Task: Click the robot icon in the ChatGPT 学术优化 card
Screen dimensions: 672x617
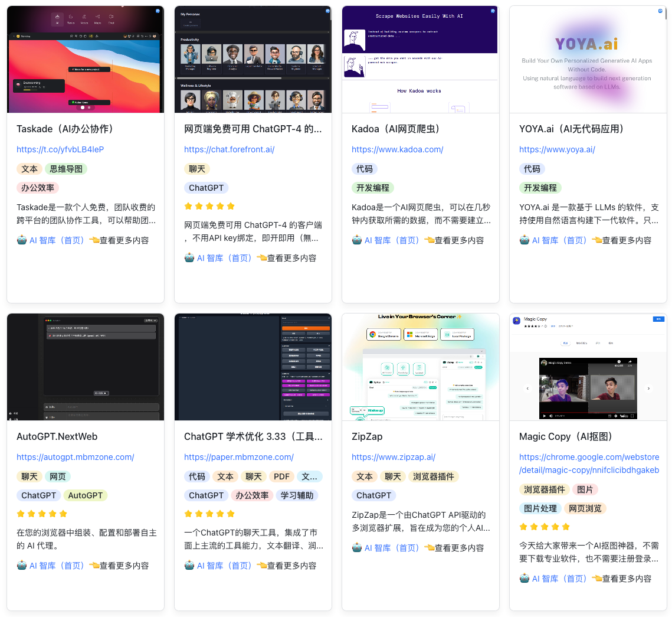Action: (x=189, y=565)
